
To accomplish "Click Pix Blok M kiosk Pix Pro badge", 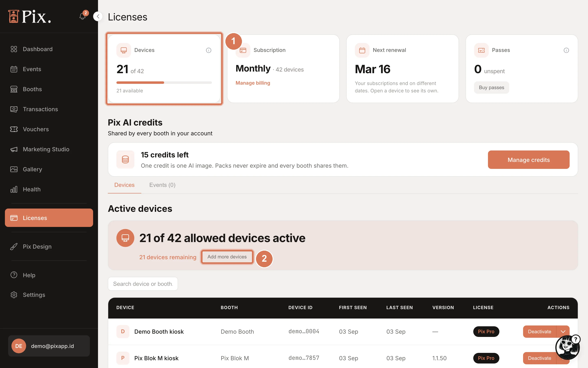I will tap(486, 358).
